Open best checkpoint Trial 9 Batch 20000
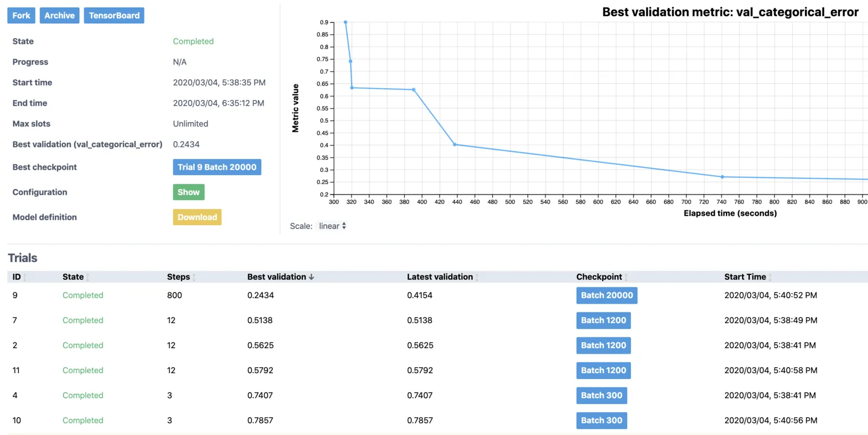The image size is (868, 435). click(x=217, y=167)
